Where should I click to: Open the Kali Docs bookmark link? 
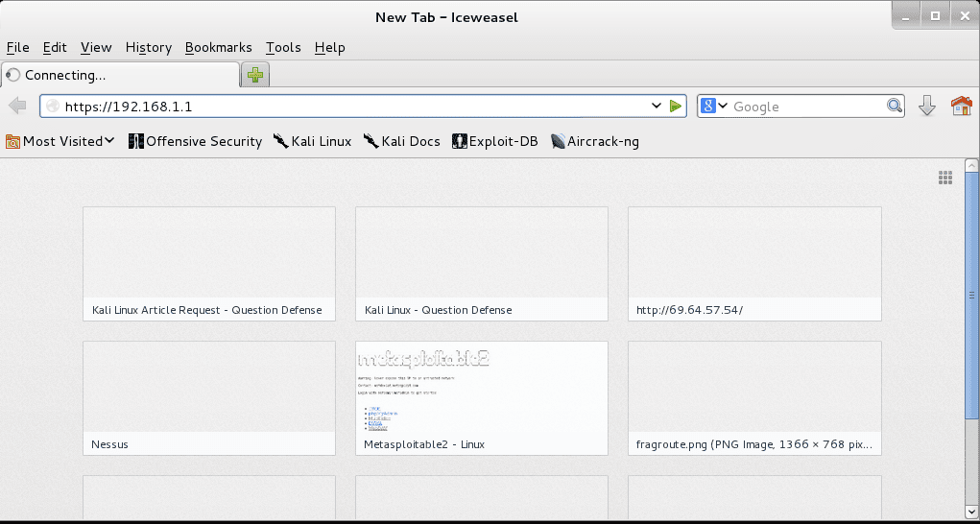(x=402, y=141)
